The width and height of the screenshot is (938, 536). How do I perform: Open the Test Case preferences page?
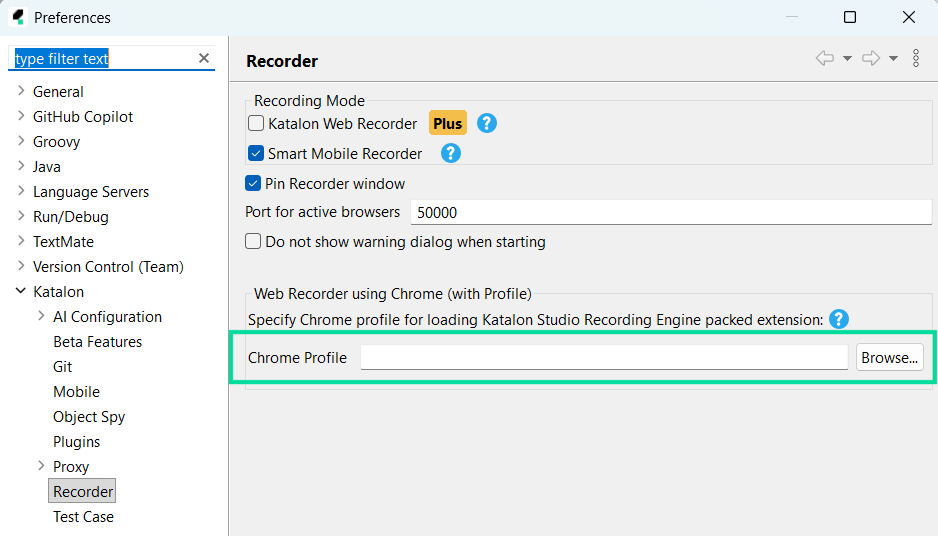(83, 516)
